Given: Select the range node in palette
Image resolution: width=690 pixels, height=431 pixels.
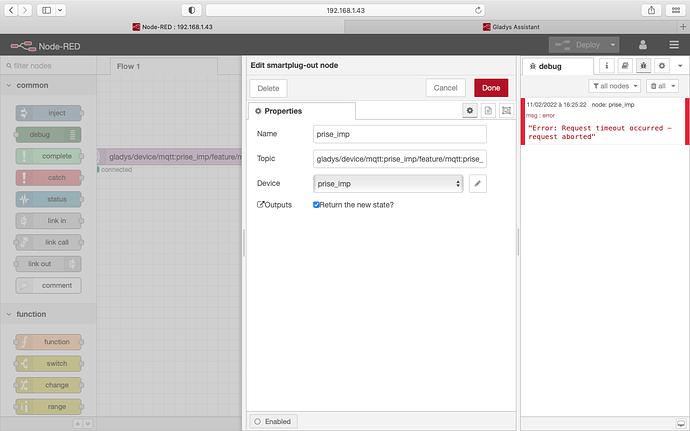Looking at the screenshot, I should [x=48, y=407].
